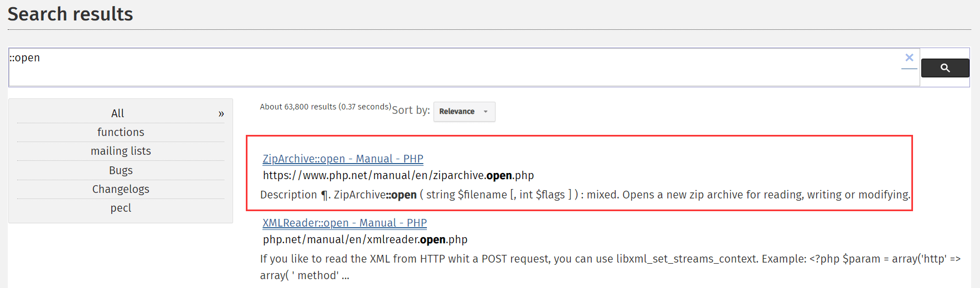Image resolution: width=980 pixels, height=288 pixels.
Task: Filter results by mailing lists
Action: click(x=120, y=151)
